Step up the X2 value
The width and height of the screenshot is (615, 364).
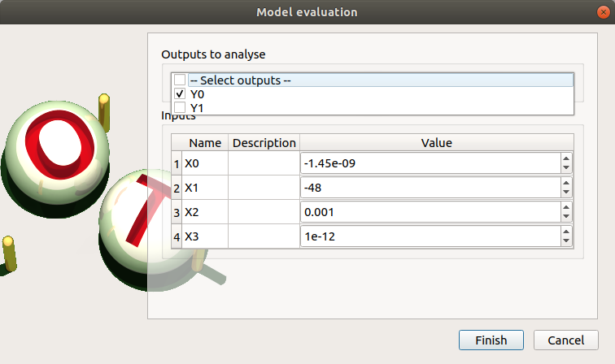(566, 208)
